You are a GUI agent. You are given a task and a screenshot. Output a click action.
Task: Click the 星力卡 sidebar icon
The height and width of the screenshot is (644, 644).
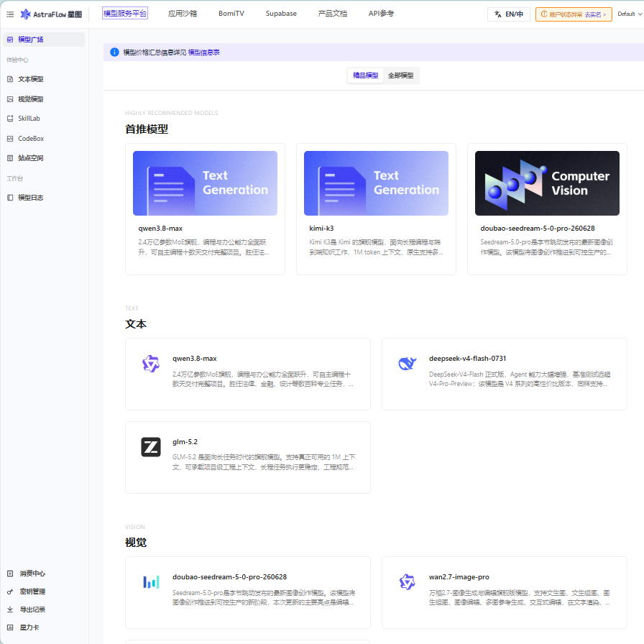coord(10,627)
